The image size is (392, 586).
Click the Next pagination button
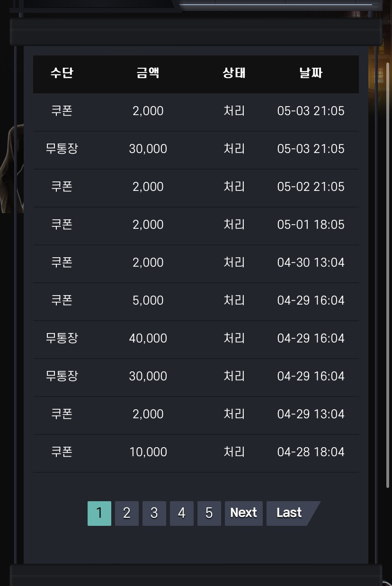(x=244, y=514)
